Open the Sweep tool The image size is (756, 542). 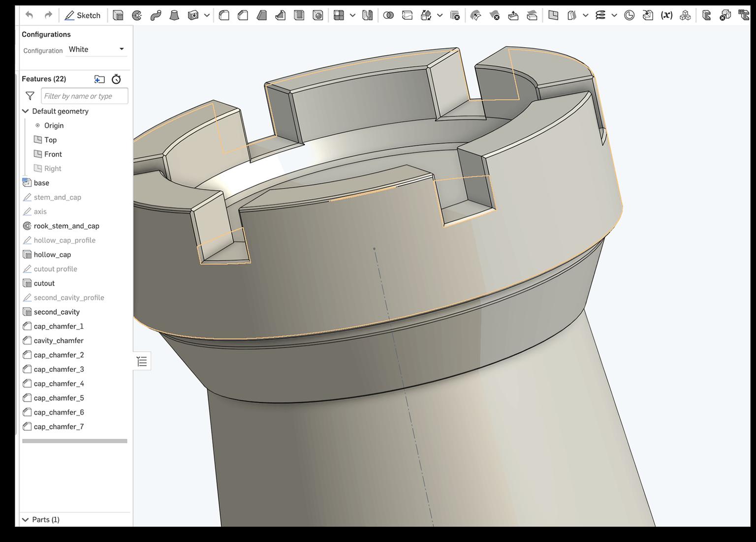point(156,15)
